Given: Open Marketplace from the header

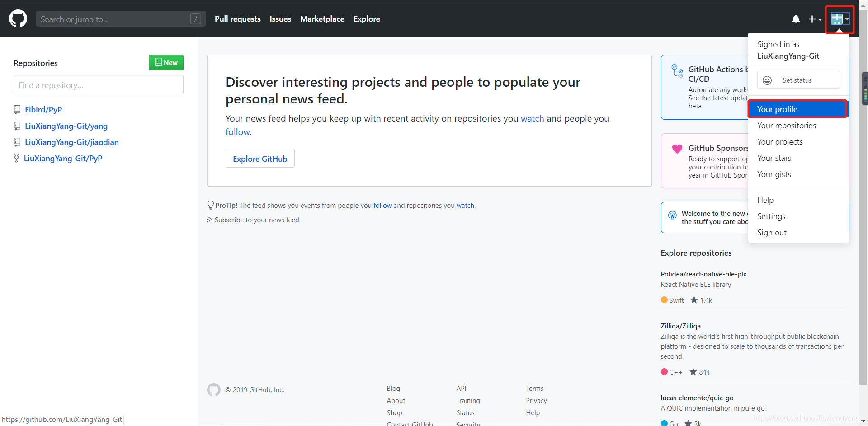Looking at the screenshot, I should (322, 19).
